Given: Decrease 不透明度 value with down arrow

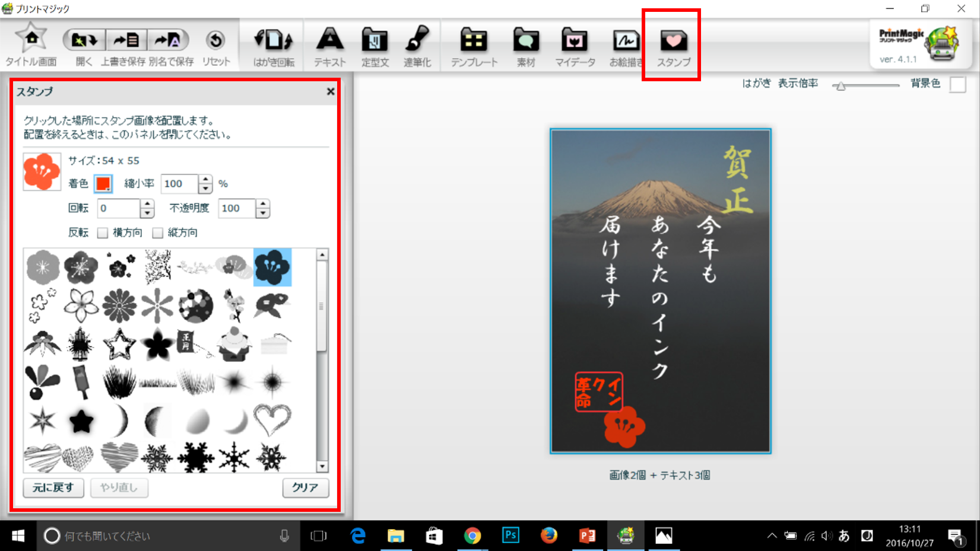Looking at the screenshot, I should (263, 213).
